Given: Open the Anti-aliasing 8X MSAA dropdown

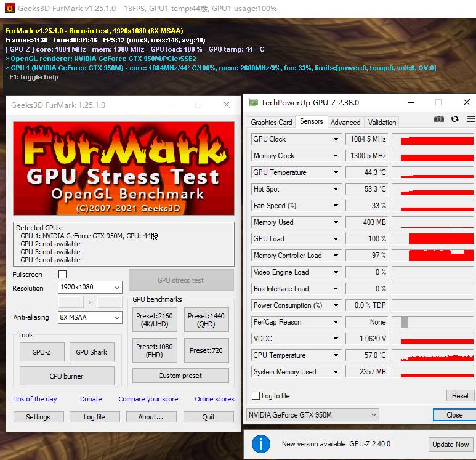Looking at the screenshot, I should 90,317.
